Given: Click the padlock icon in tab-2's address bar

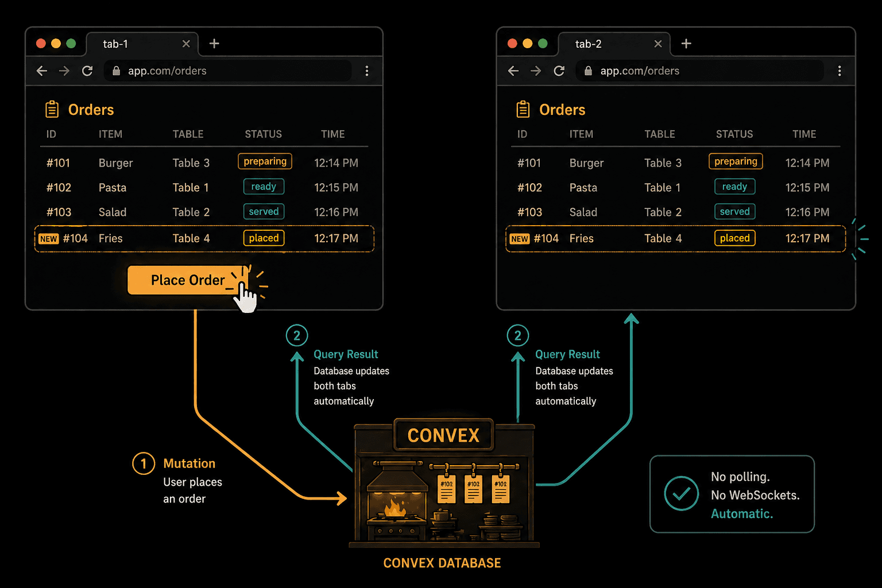Looking at the screenshot, I should [588, 71].
